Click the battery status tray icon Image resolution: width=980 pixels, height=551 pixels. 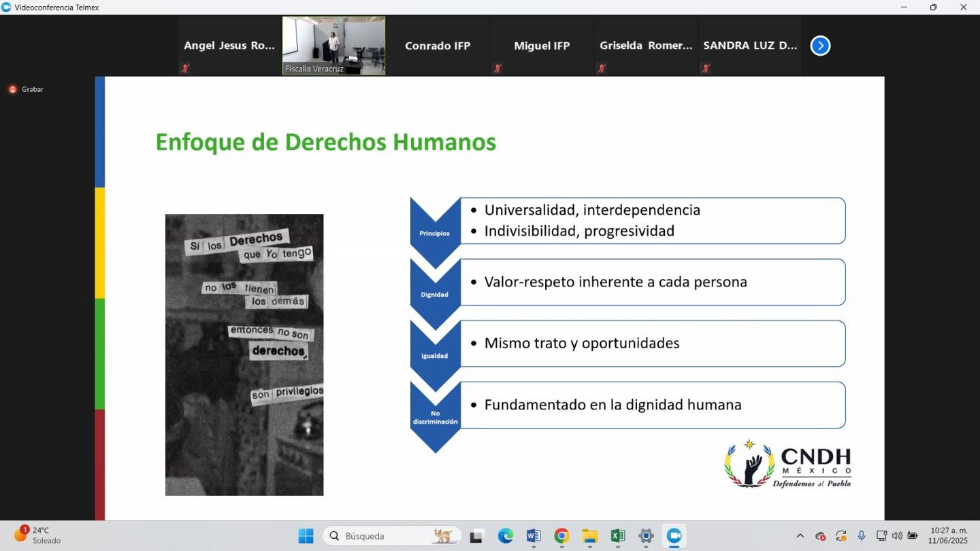(913, 536)
